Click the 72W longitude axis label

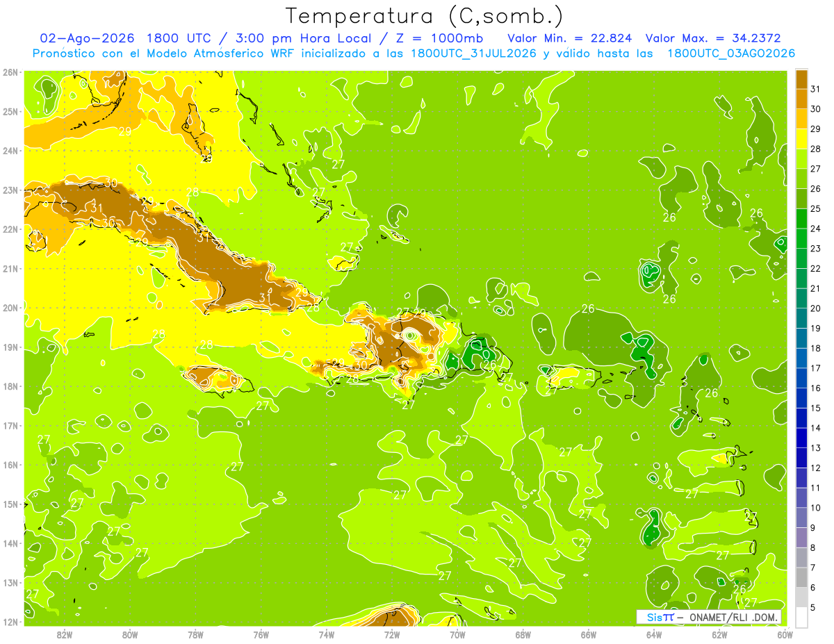click(392, 634)
